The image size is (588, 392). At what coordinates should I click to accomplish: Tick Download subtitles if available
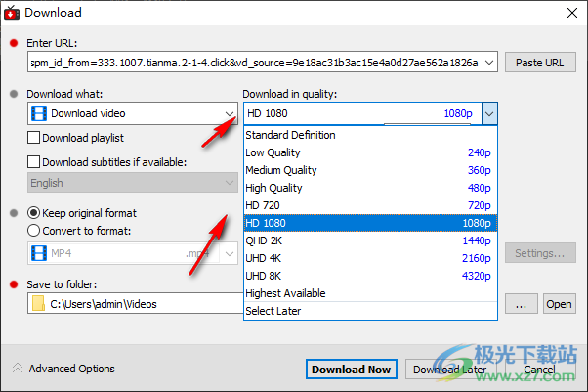(x=34, y=161)
